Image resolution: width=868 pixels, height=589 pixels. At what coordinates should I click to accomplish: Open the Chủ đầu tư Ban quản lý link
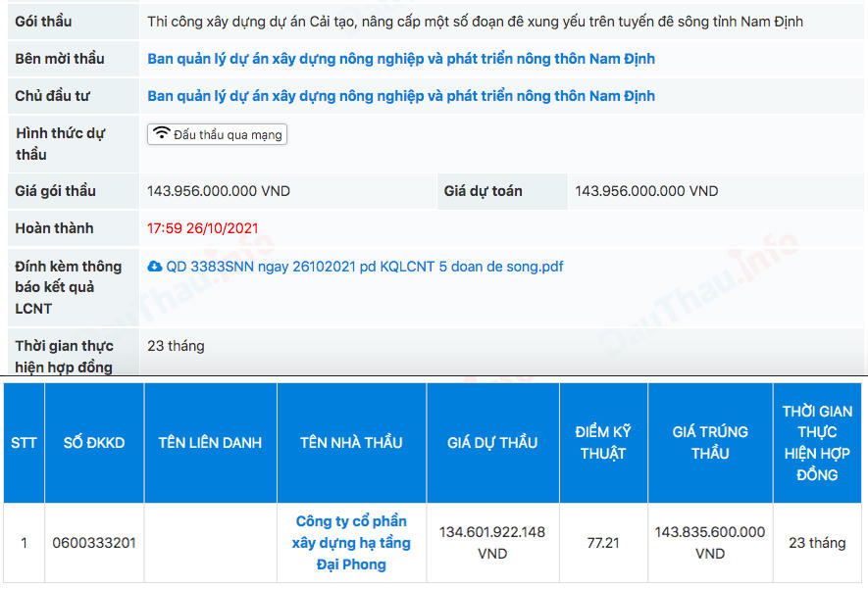(x=401, y=96)
